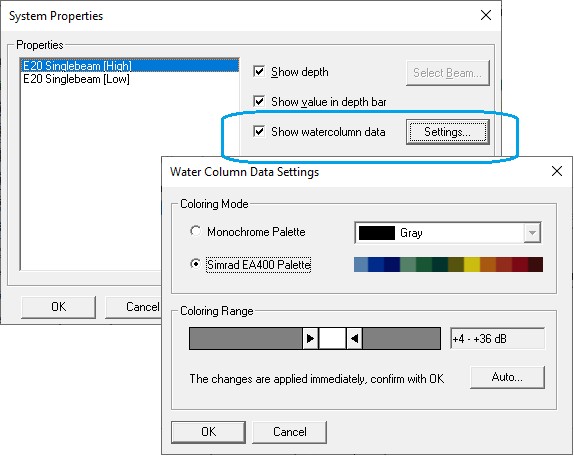Screen dimensions: 574x456
Task: Click the left range slider arrow handle
Action: 310,339
